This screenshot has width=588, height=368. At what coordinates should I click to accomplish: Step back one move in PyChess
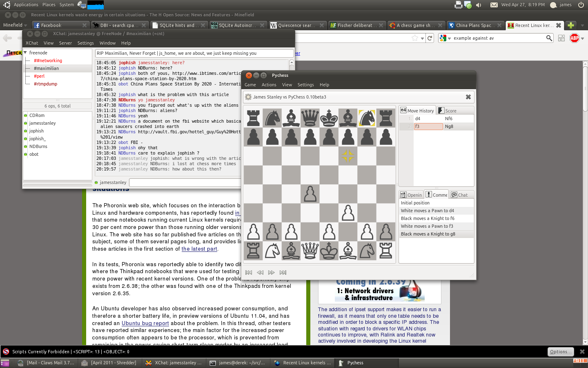260,272
